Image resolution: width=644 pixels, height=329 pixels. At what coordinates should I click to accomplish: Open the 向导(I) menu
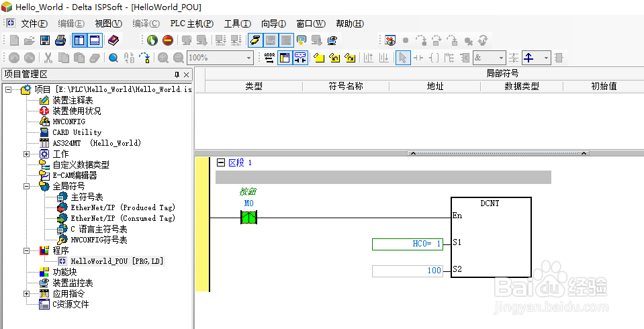point(273,23)
